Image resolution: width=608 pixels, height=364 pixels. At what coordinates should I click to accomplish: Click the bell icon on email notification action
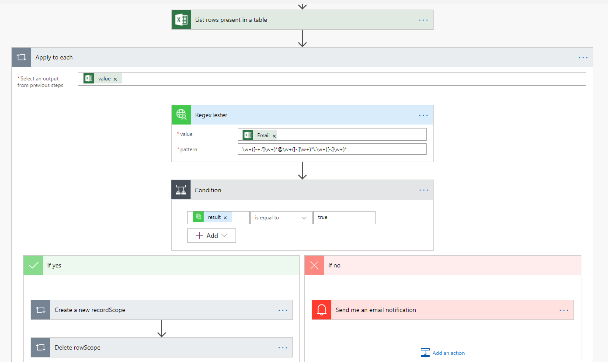coord(322,310)
